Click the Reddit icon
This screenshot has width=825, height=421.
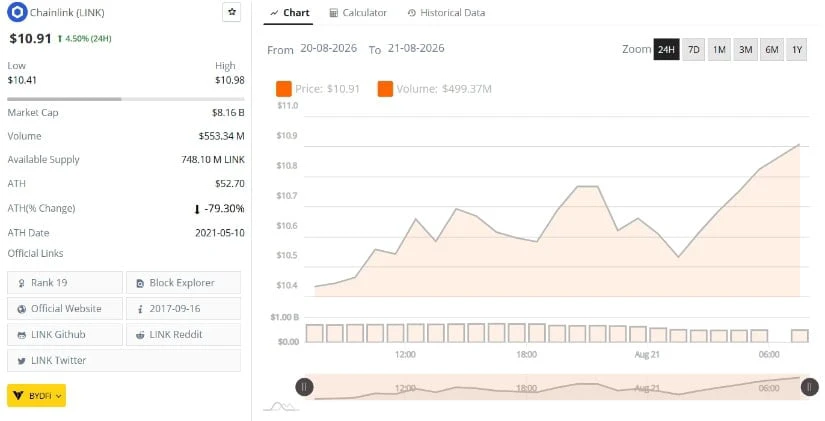tap(140, 335)
